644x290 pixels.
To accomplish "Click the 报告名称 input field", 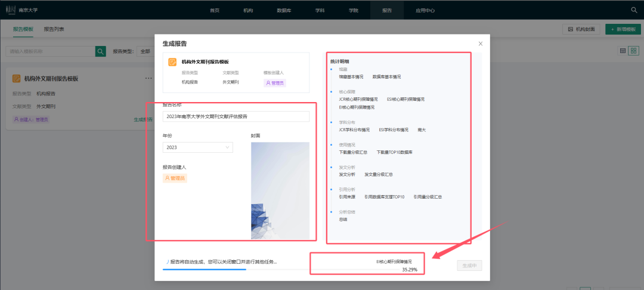I will click(236, 116).
